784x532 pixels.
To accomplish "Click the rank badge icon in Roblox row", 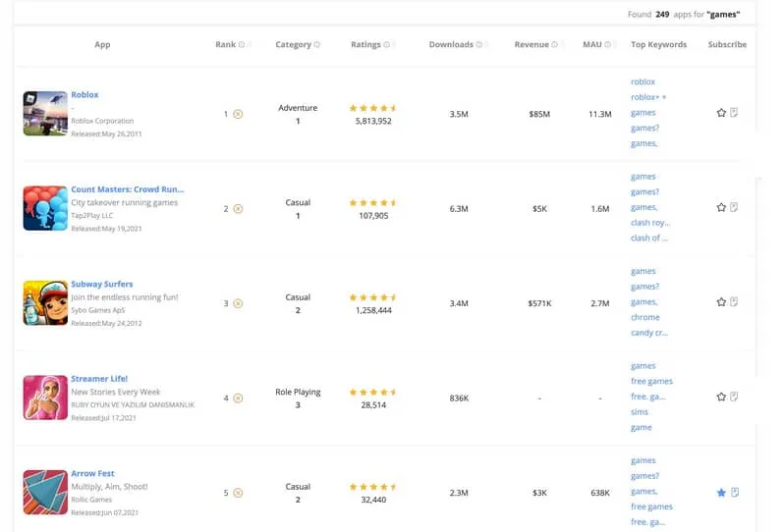I will click(238, 114).
